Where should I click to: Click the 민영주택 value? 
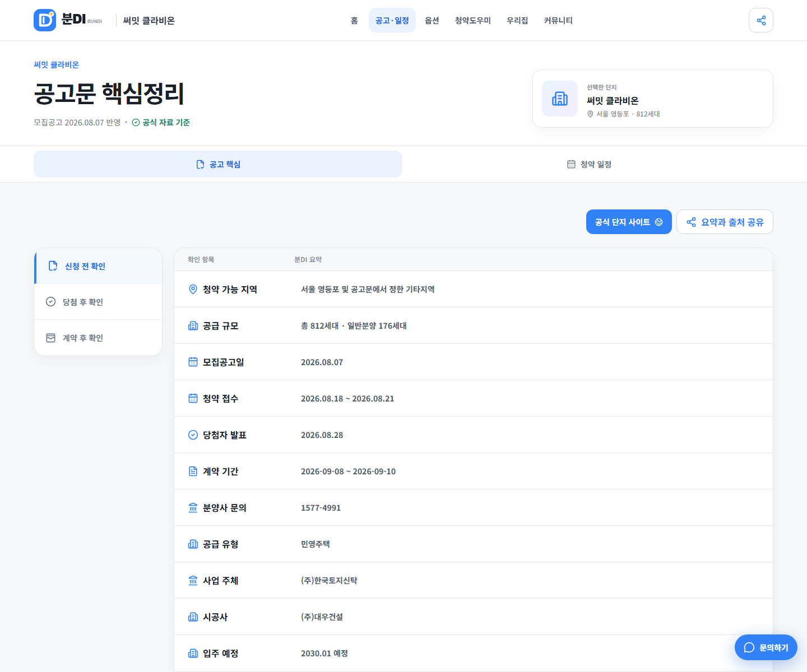(316, 544)
